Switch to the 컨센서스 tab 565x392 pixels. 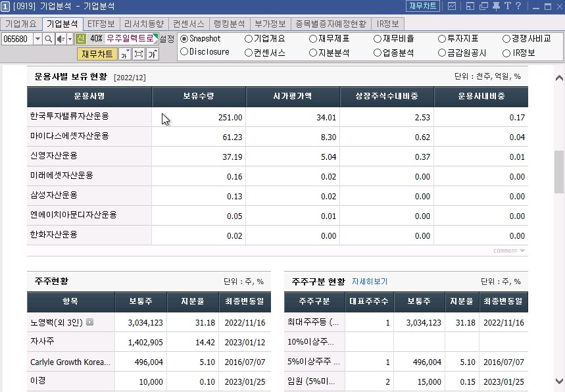(x=189, y=24)
